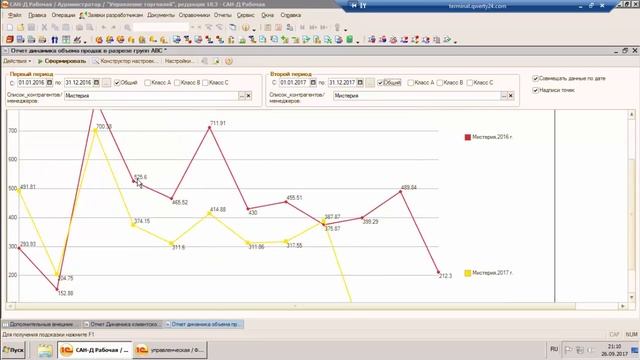The image size is (640, 360).
Task: Click the Cut scissors toolbar icon
Action: [44, 28]
